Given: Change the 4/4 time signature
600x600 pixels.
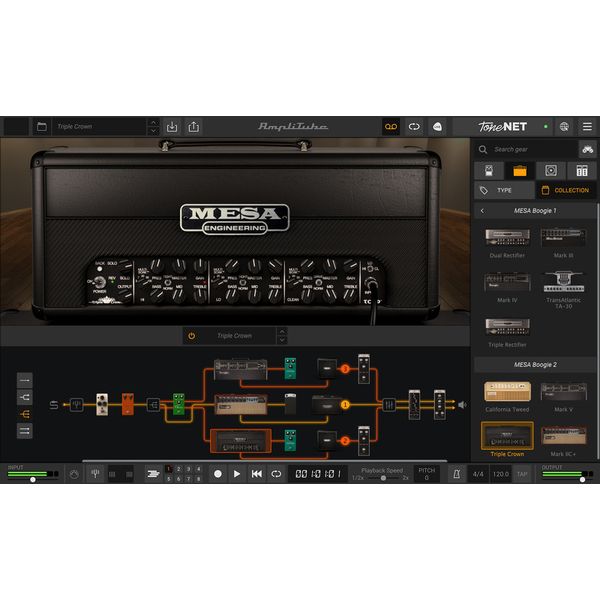Looking at the screenshot, I should pyautogui.click(x=478, y=474).
